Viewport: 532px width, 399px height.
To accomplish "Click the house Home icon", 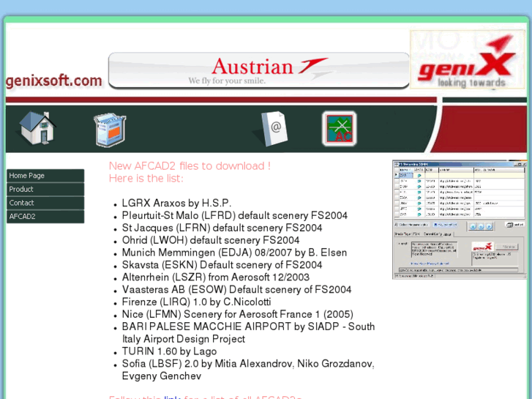I will 37,128.
